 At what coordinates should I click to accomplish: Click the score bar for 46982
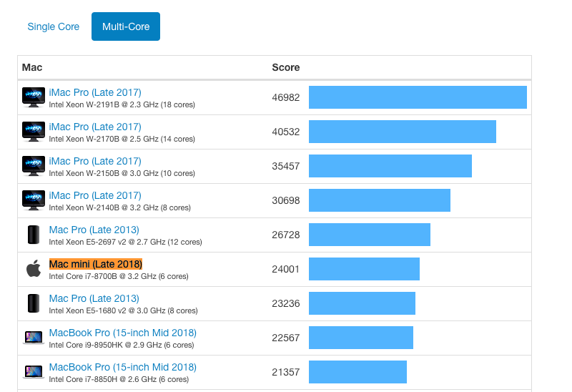tap(418, 97)
